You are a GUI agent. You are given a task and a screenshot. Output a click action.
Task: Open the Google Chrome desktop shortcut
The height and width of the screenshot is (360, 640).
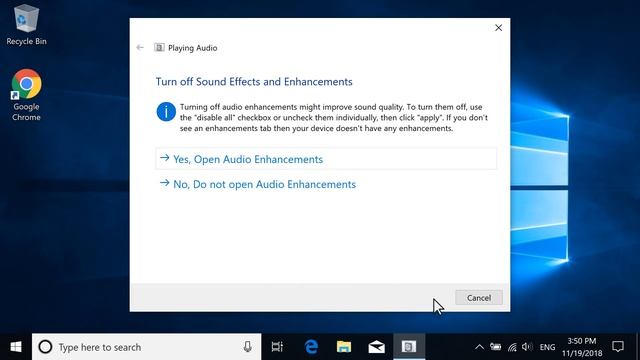pyautogui.click(x=26, y=95)
